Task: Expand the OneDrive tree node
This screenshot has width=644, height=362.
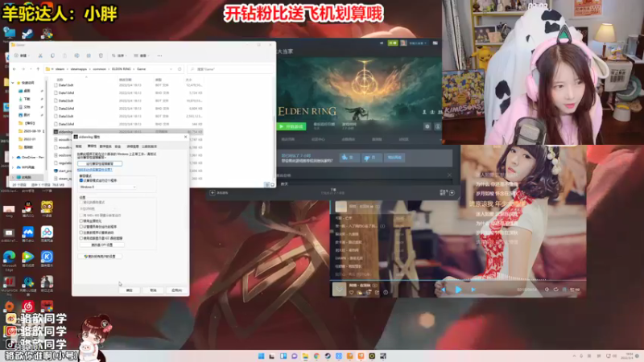Action: coord(13,157)
